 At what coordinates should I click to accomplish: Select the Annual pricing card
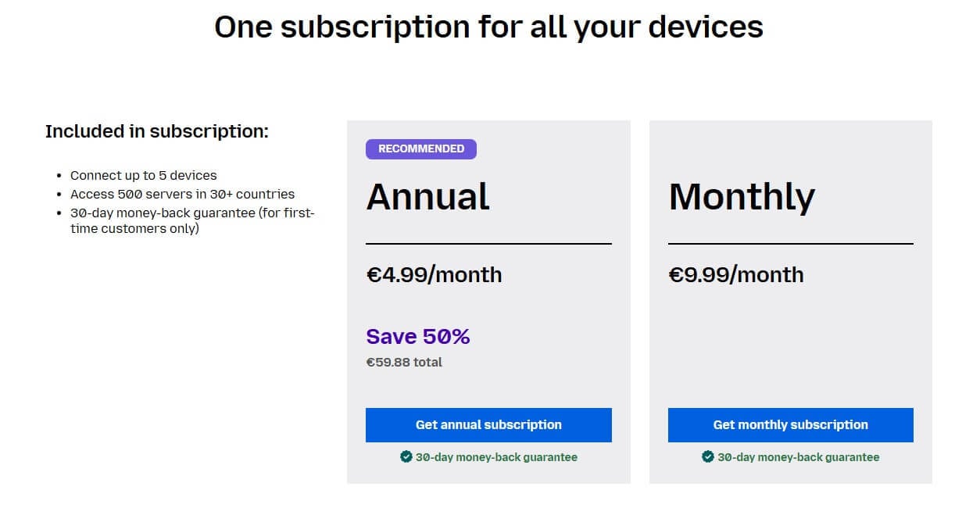(488, 301)
